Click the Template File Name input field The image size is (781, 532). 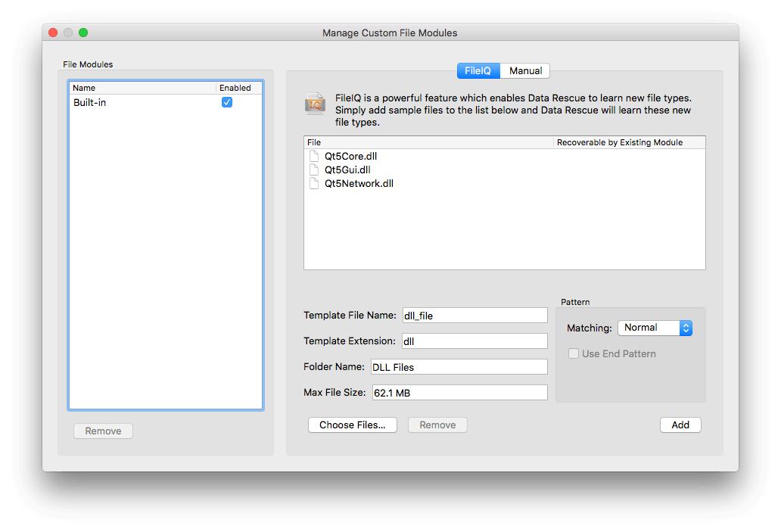[475, 315]
